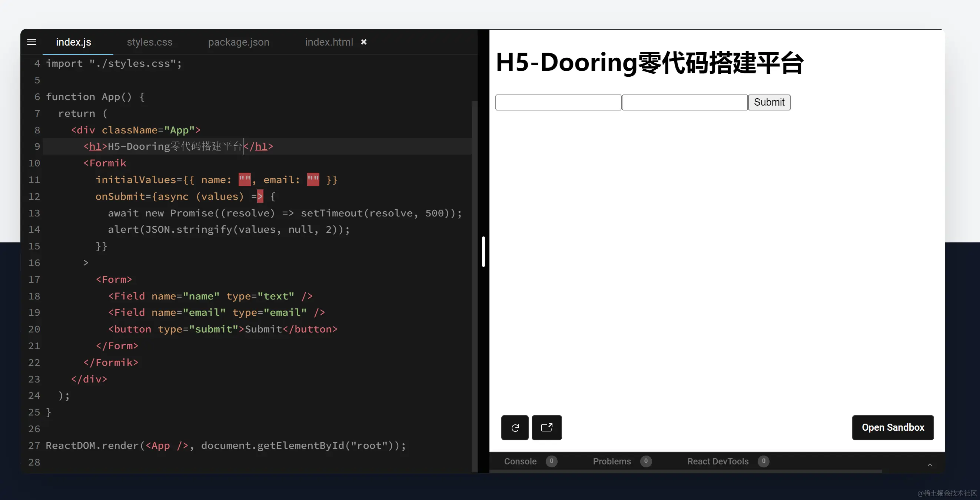Click the editor/preview split handle

483,252
